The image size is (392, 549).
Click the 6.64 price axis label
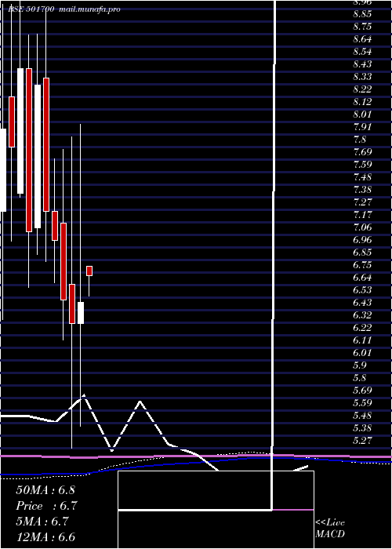pyautogui.click(x=362, y=278)
